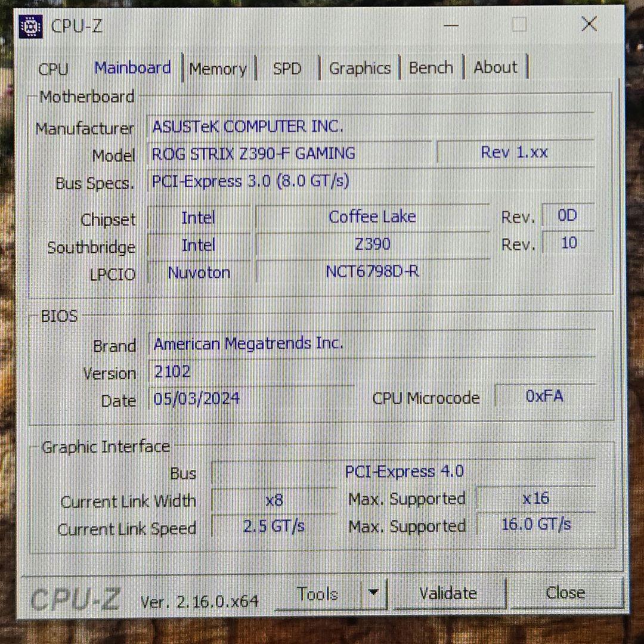The image size is (644, 644).
Task: Click the BIOS date 05/03/2024 field
Action: (x=251, y=398)
